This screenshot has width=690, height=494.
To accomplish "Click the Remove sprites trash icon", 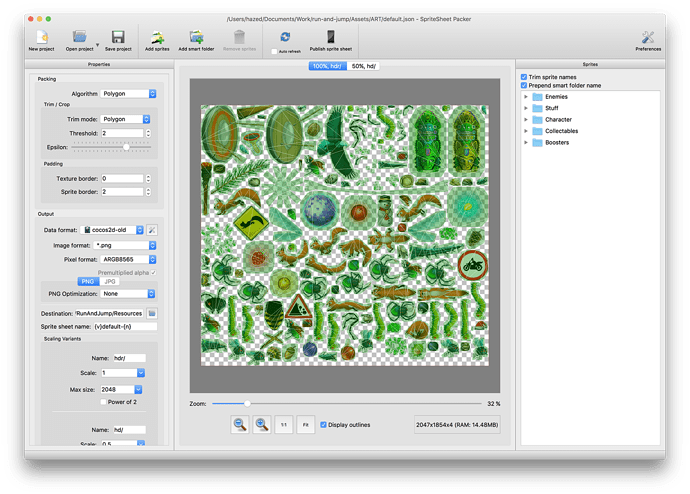I will click(239, 37).
